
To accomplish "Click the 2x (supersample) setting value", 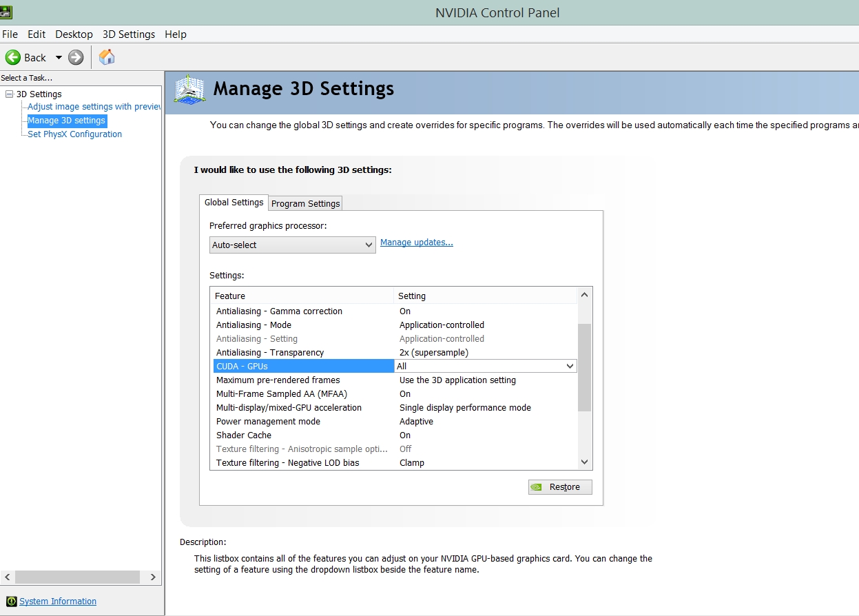I will click(x=434, y=353).
